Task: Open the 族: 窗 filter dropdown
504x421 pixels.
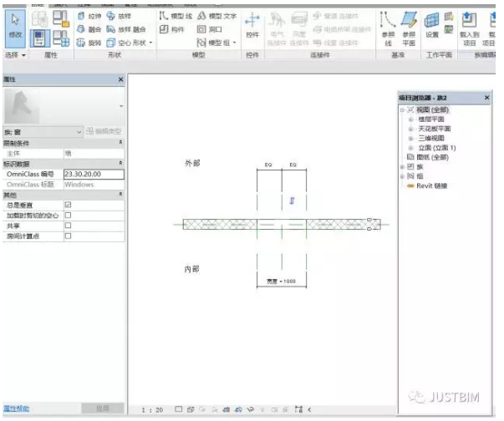Action: 43,132
